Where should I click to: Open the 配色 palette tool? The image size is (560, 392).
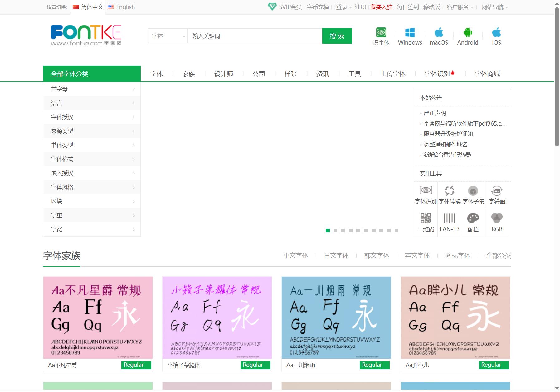coord(473,218)
